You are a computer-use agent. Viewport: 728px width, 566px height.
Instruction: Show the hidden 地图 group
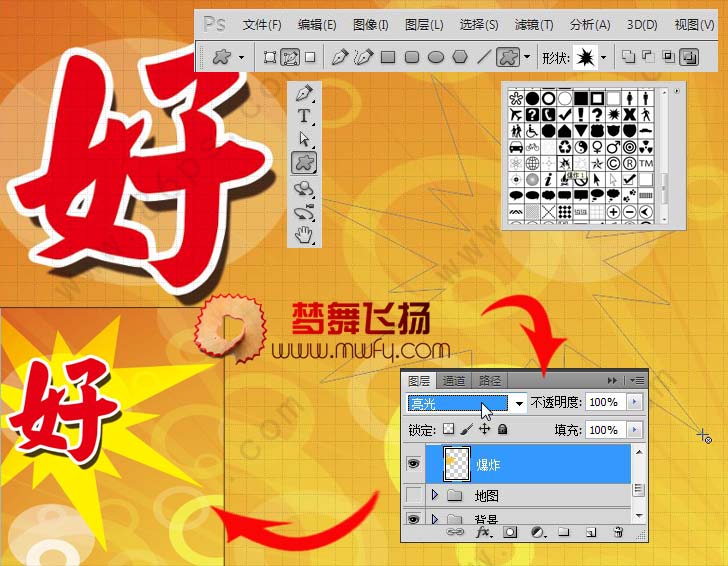pyautogui.click(x=414, y=494)
